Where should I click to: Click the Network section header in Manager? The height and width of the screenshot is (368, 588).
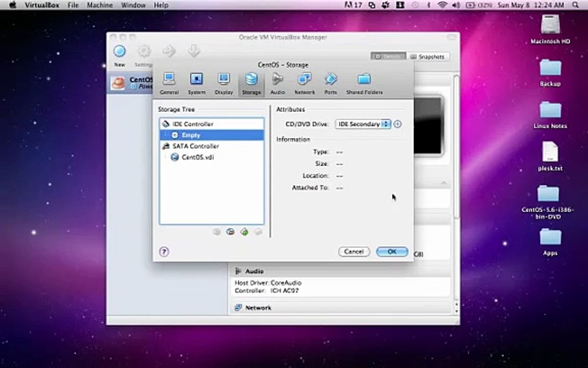[258, 308]
